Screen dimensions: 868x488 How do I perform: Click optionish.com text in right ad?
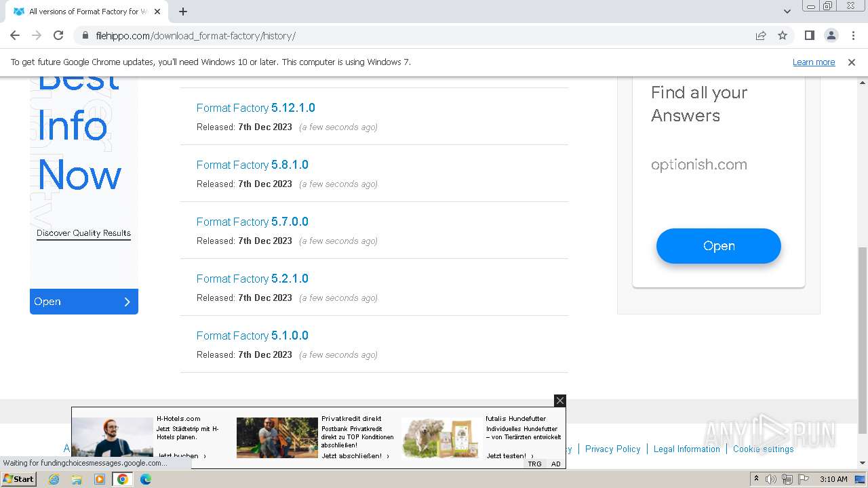[699, 165]
